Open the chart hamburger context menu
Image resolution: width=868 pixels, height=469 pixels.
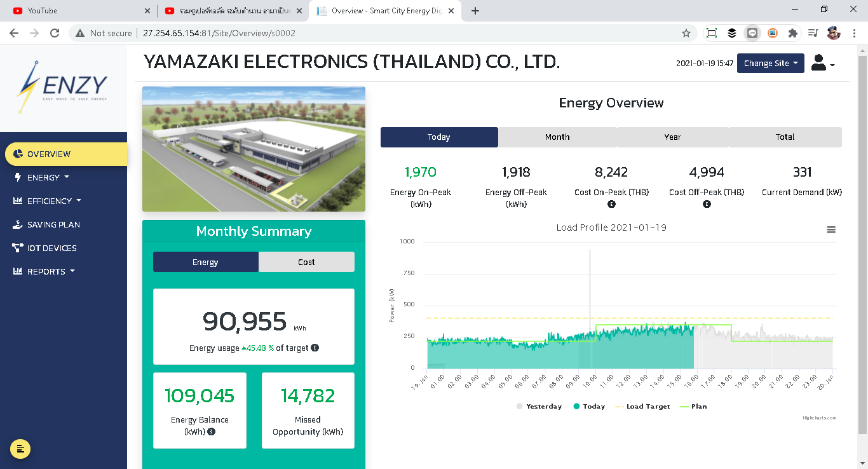(831, 230)
